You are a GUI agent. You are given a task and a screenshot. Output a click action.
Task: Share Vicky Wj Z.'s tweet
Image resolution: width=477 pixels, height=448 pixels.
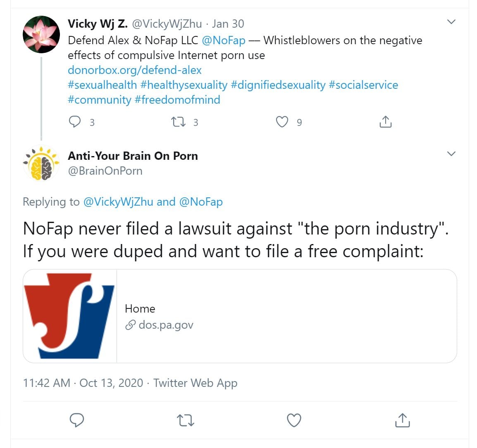click(x=385, y=122)
